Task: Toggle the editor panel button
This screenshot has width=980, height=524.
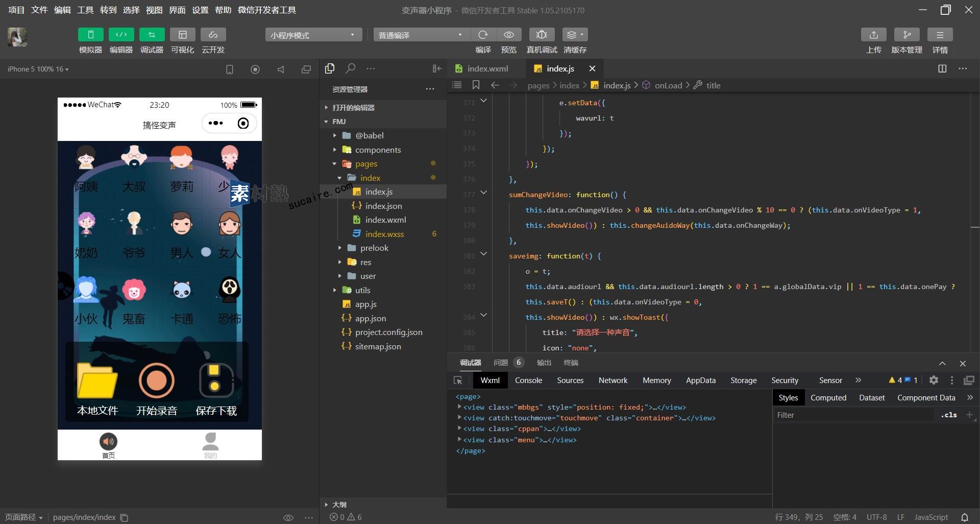Action: coord(121,35)
